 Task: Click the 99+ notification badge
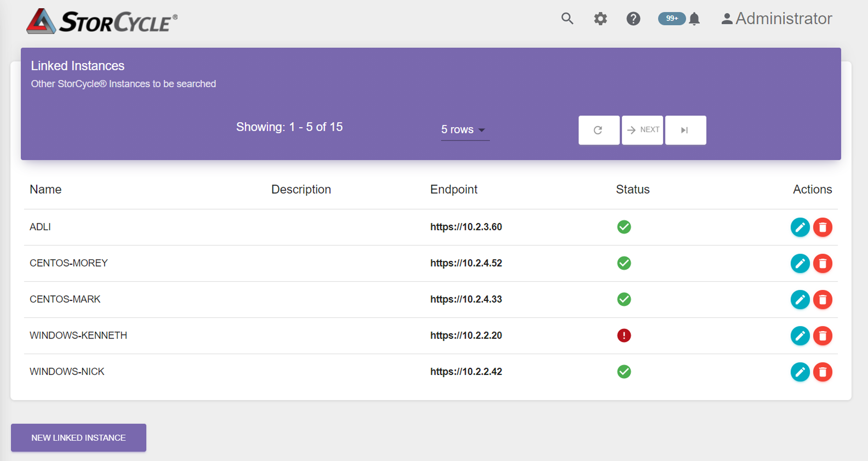click(x=672, y=19)
